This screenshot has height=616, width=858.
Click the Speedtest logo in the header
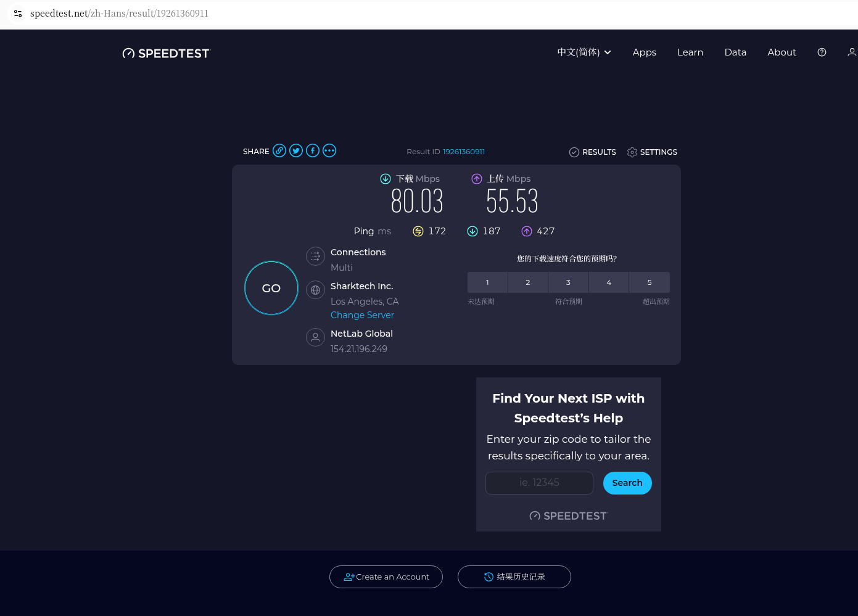click(x=166, y=54)
